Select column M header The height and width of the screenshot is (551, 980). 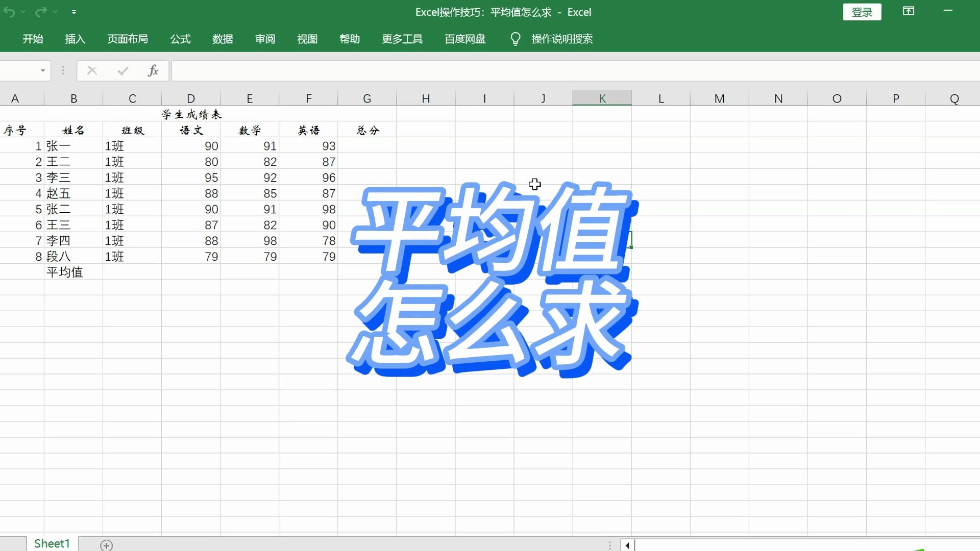pos(720,98)
